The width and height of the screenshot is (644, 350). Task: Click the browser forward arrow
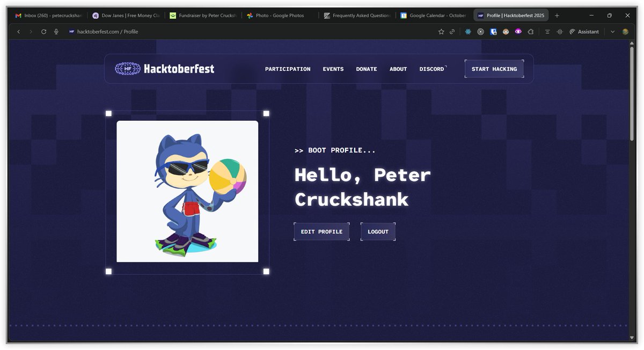(31, 32)
